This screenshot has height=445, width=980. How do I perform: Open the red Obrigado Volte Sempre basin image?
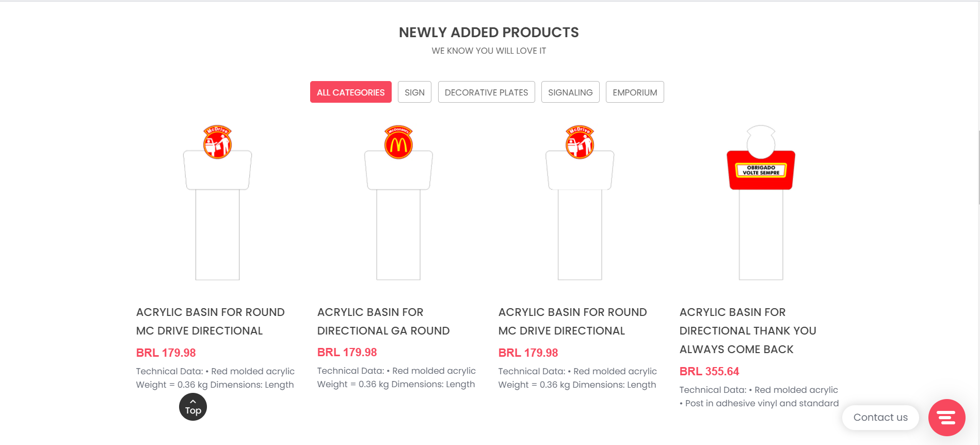761,203
